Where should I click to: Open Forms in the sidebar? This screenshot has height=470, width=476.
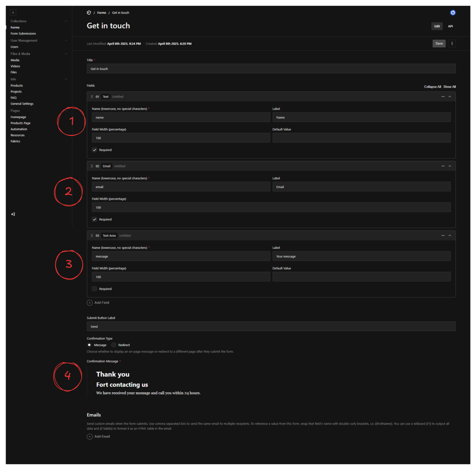pyautogui.click(x=15, y=27)
